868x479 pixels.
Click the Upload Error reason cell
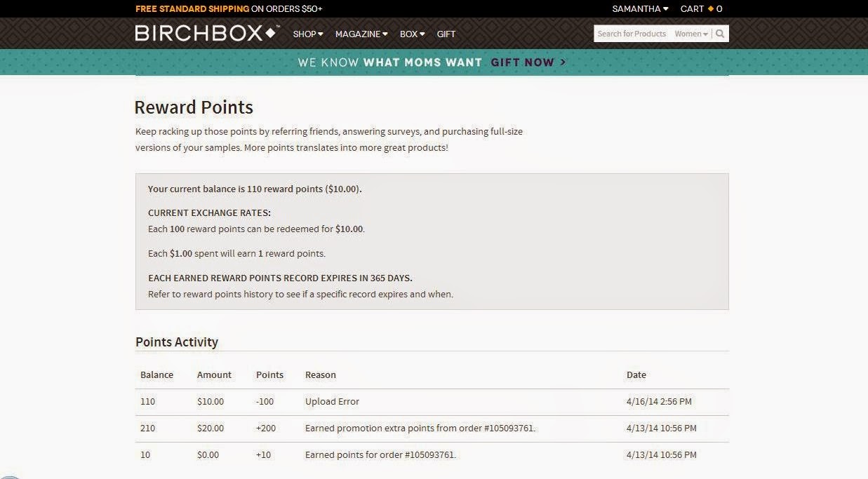point(332,401)
